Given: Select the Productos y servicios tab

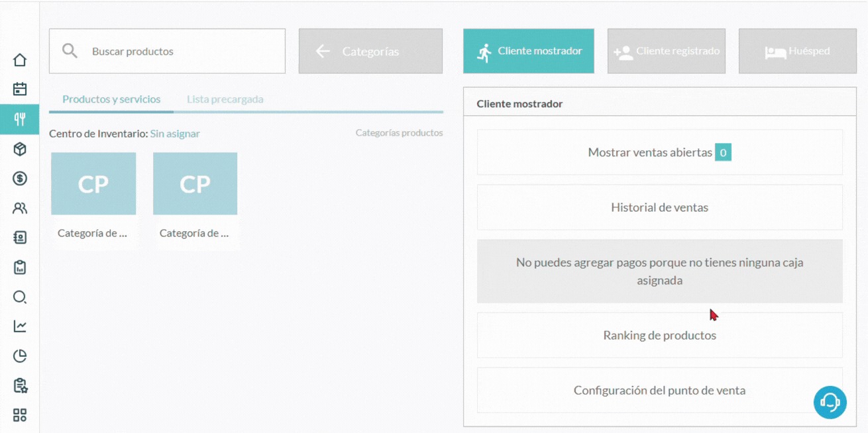Looking at the screenshot, I should coord(111,99).
